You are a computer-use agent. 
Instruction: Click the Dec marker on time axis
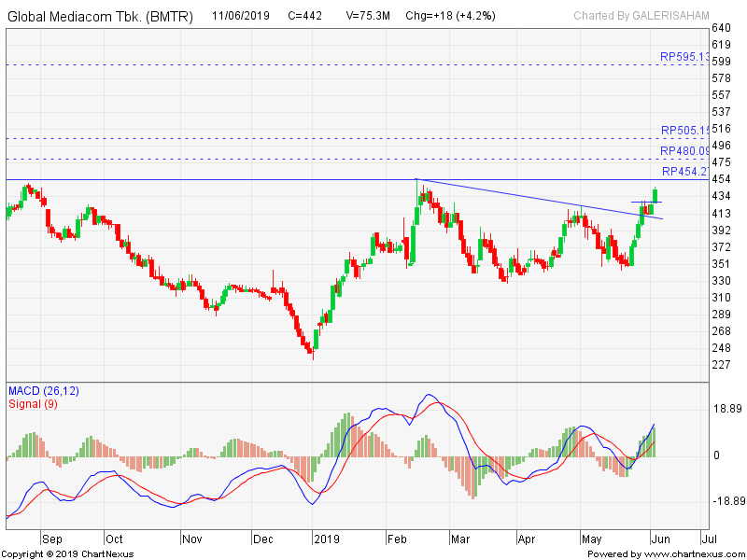point(262,539)
